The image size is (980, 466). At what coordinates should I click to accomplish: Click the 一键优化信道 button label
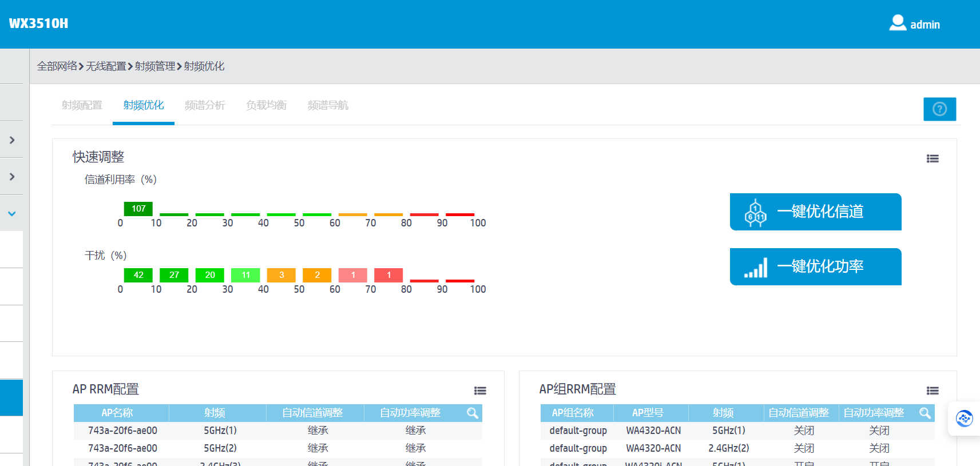pyautogui.click(x=820, y=212)
